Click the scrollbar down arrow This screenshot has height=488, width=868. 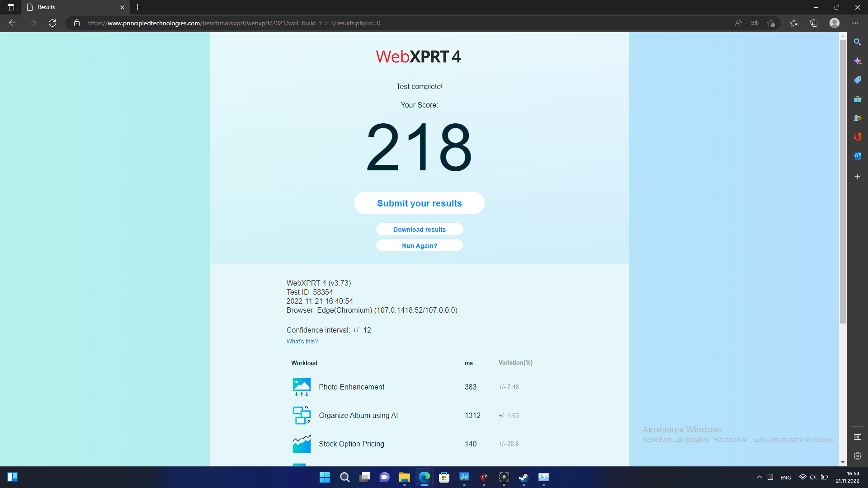coord(843,462)
